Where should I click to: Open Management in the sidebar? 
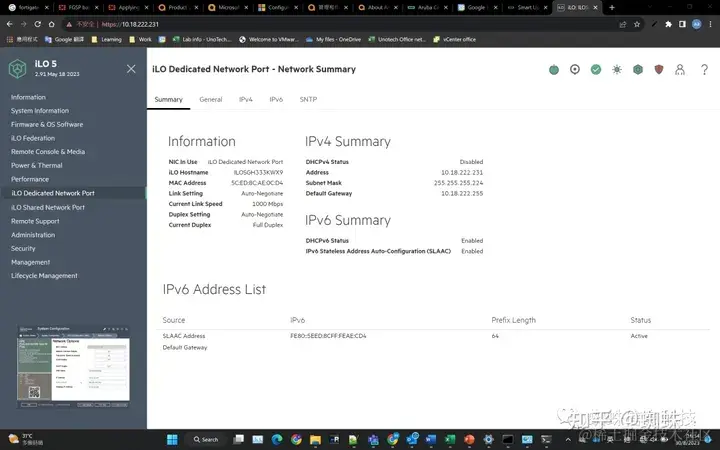(30, 262)
